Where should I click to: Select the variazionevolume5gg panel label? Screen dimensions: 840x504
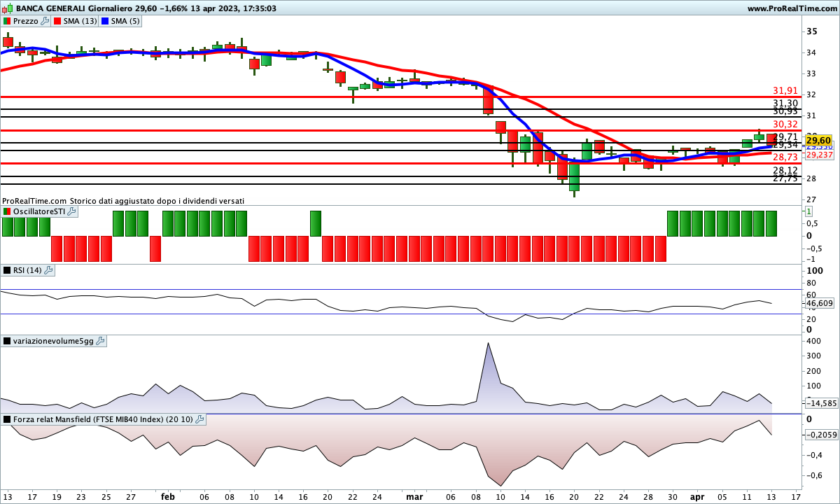tap(54, 341)
